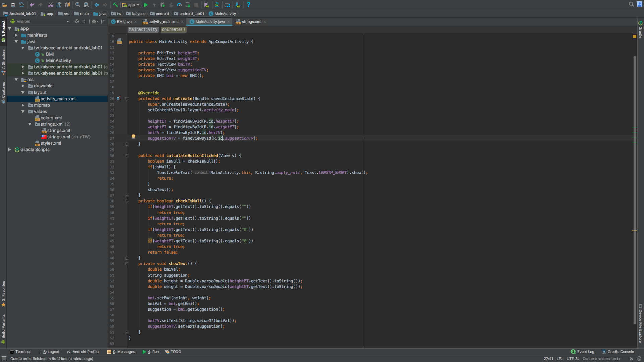Toggle the Run tool window

pos(151,352)
